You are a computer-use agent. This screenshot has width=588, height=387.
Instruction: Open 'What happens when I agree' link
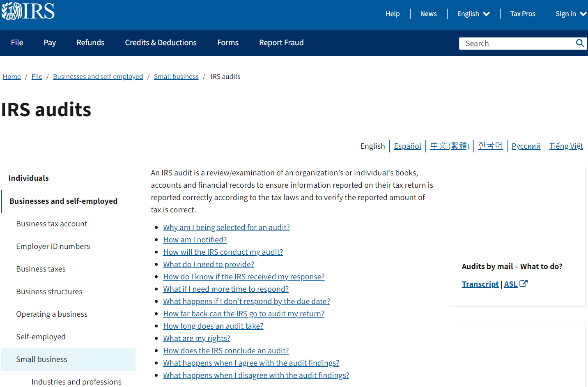pos(251,363)
